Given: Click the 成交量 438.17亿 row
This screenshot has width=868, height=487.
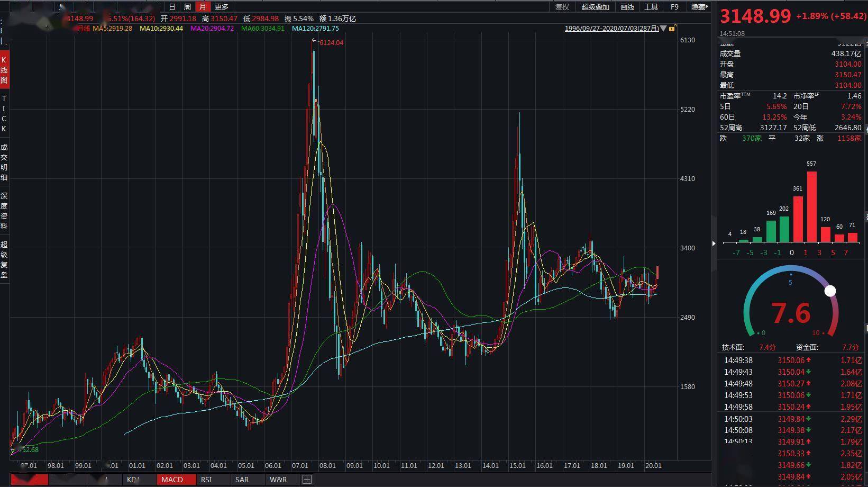Looking at the screenshot, I should (790, 53).
